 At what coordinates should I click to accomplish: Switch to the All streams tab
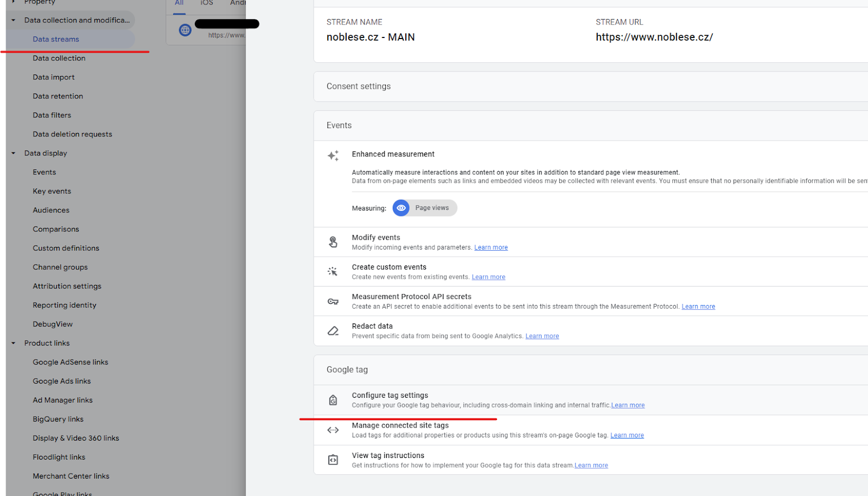179,3
